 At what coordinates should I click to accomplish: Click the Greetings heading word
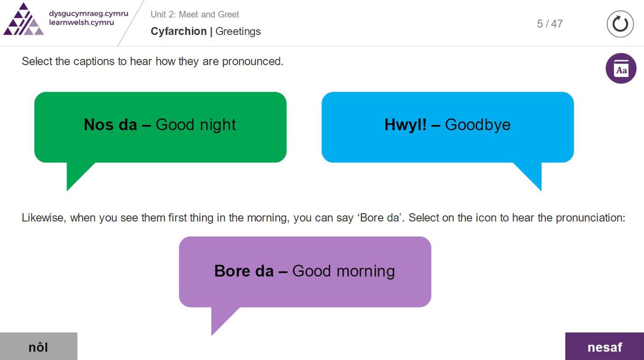(x=238, y=31)
